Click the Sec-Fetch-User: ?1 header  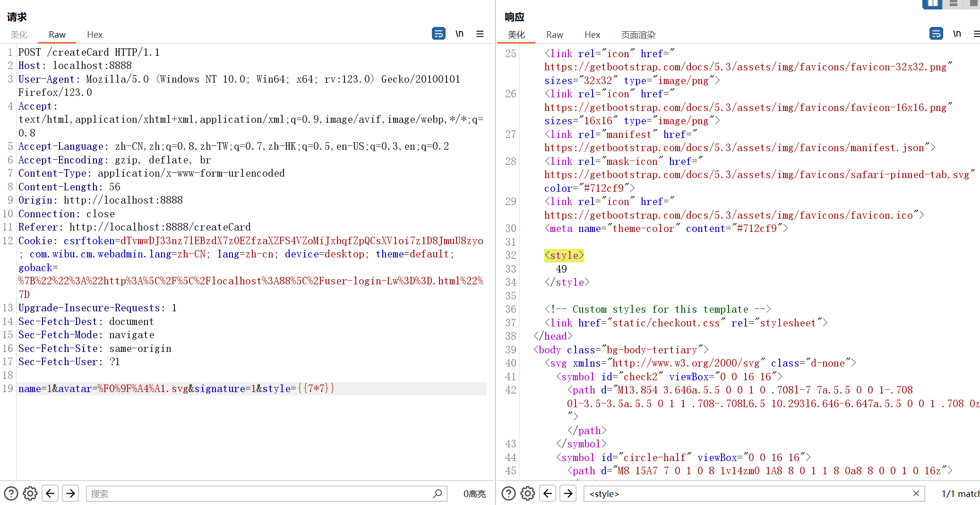pyautogui.click(x=69, y=362)
